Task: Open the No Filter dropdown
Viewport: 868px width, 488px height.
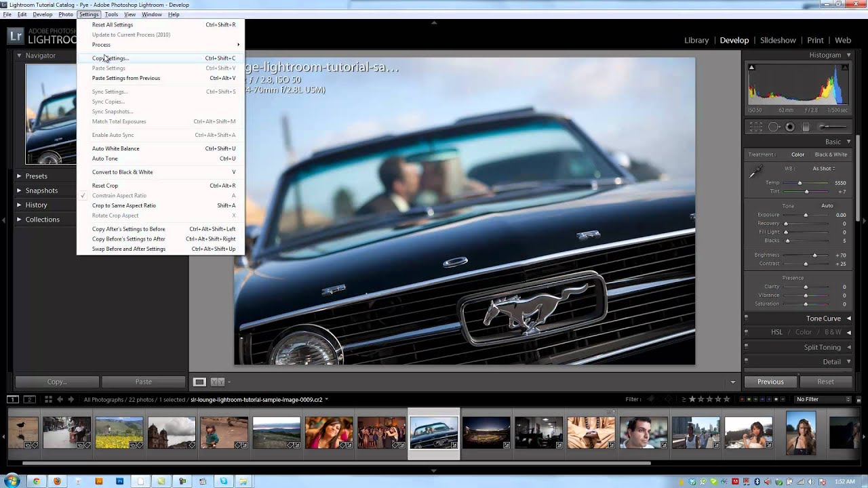Action: click(x=823, y=399)
